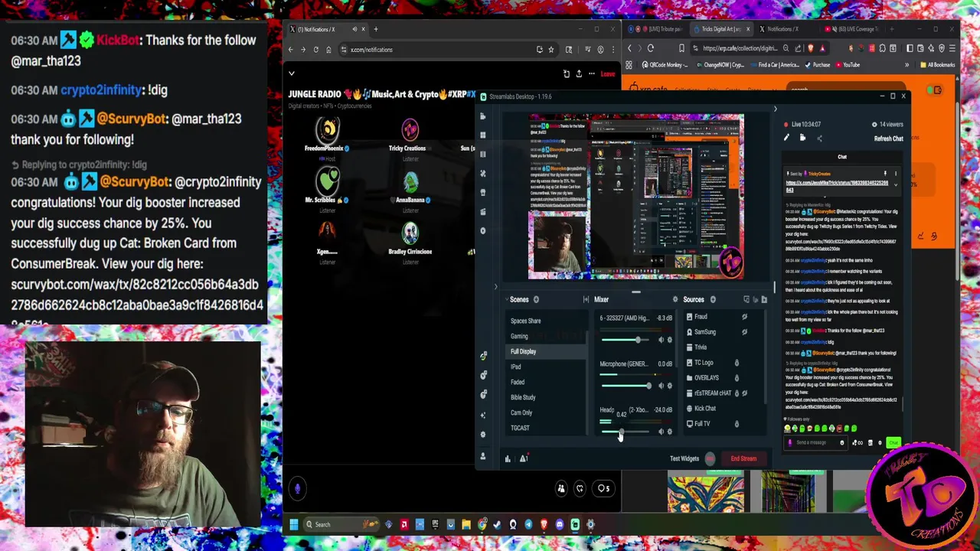Viewport: 980px width, 551px height.
Task: Collapse the Streamlabs chat panel arrow
Action: [775, 109]
